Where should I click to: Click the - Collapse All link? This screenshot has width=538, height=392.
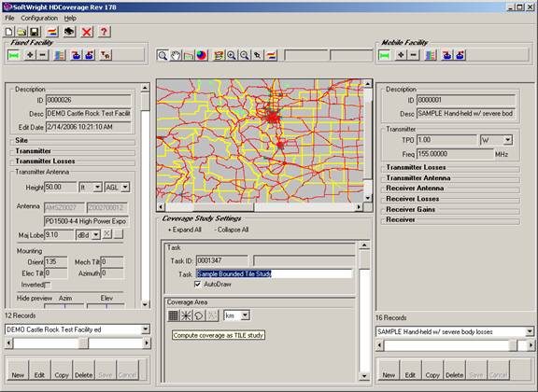[232, 230]
